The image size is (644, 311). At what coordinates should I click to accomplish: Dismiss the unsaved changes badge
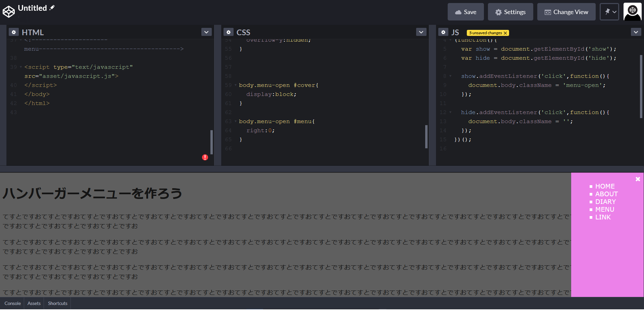point(505,33)
